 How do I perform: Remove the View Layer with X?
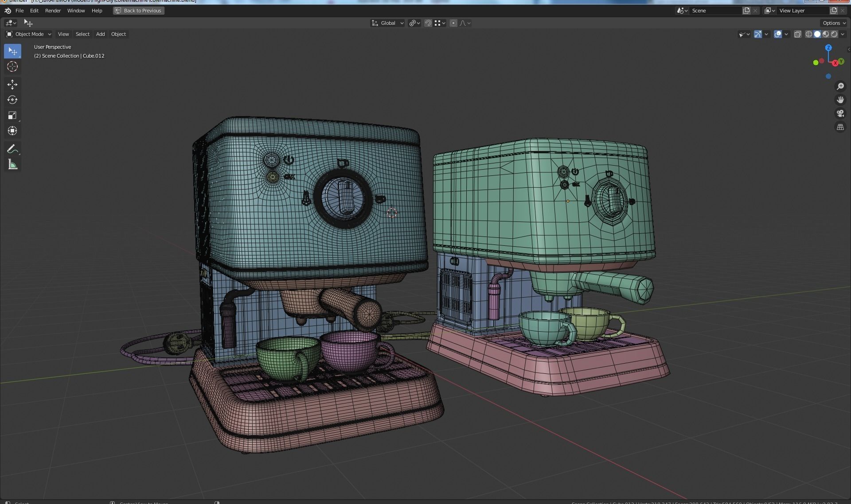click(843, 11)
